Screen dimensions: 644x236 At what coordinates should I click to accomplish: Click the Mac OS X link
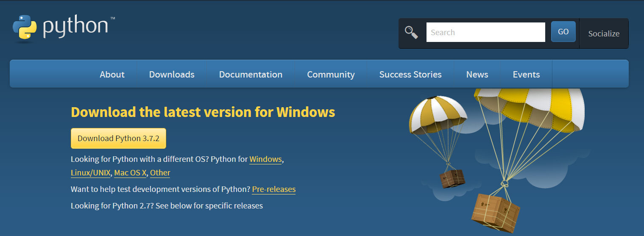tap(130, 172)
